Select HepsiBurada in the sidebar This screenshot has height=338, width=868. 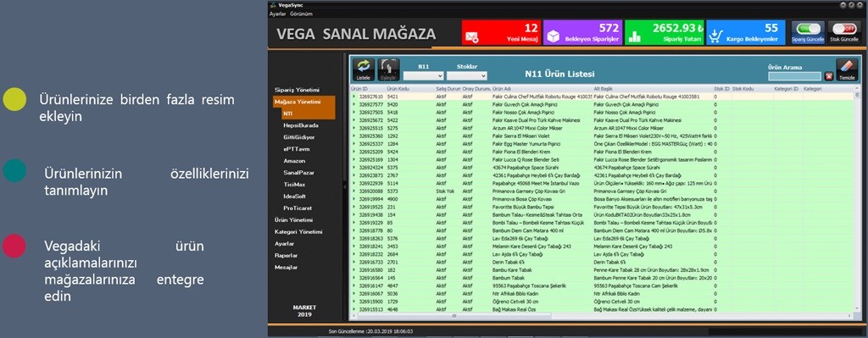pos(301,125)
